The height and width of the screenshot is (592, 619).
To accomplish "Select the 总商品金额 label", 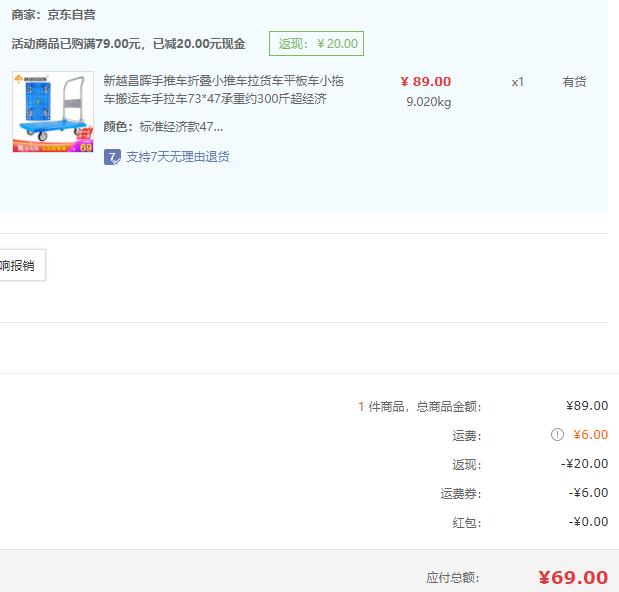I will [x=449, y=407].
